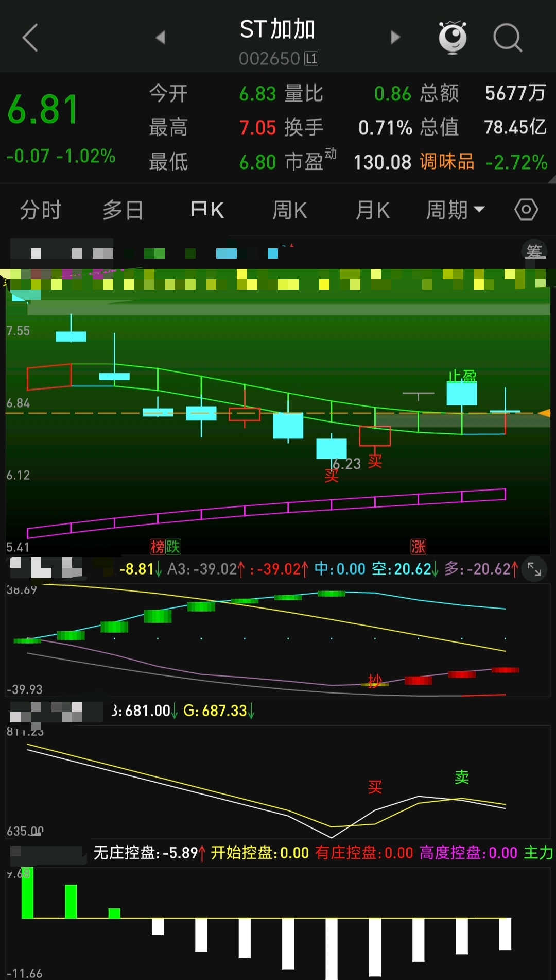Tap the 止盈 label on candlestick
This screenshot has width=556, height=980.
coord(462,376)
